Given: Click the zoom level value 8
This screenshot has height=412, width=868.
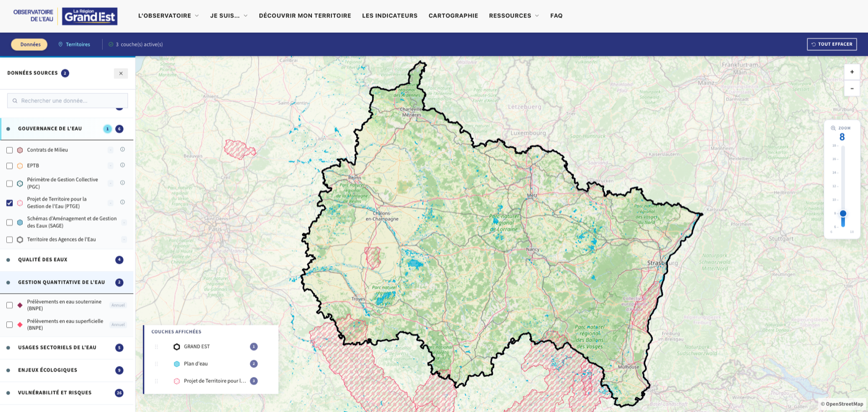Looking at the screenshot, I should pos(842,137).
